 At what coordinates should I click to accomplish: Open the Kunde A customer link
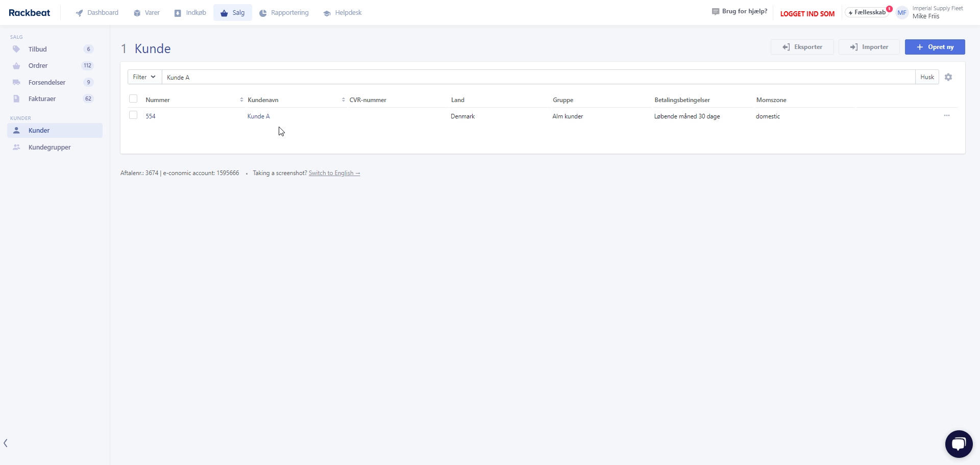point(258,116)
